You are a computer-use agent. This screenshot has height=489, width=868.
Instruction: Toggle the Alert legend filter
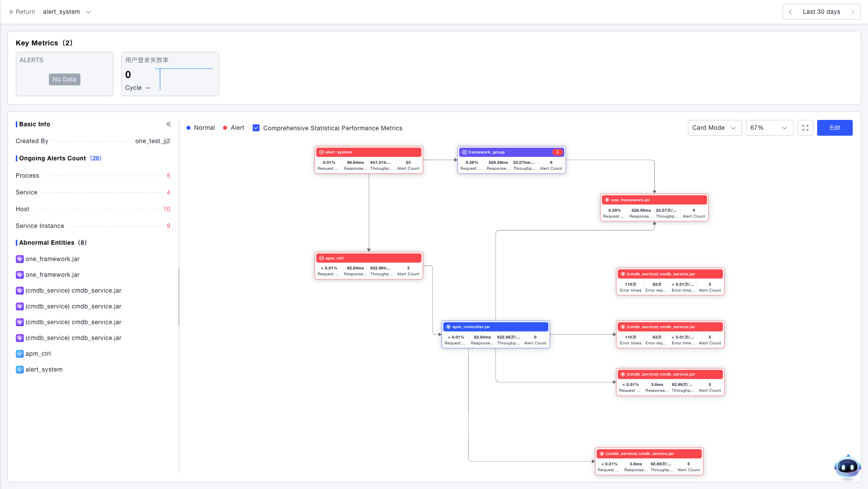click(234, 128)
